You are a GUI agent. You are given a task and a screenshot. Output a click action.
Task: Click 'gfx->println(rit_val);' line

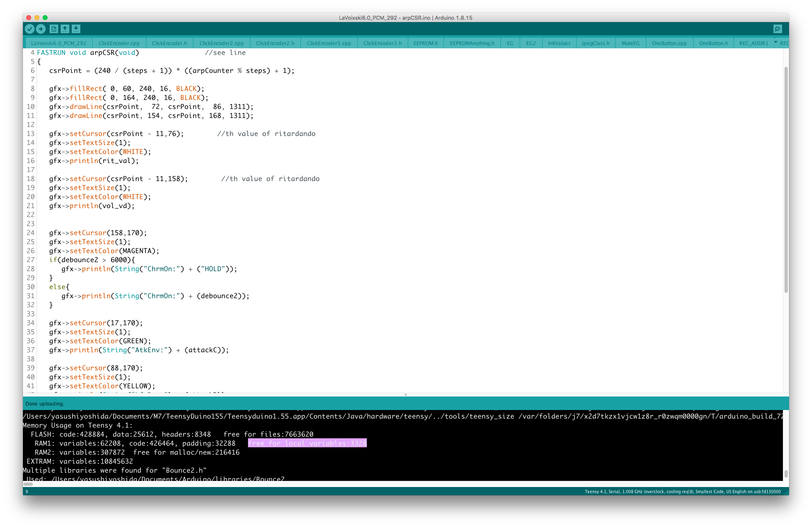tap(94, 161)
